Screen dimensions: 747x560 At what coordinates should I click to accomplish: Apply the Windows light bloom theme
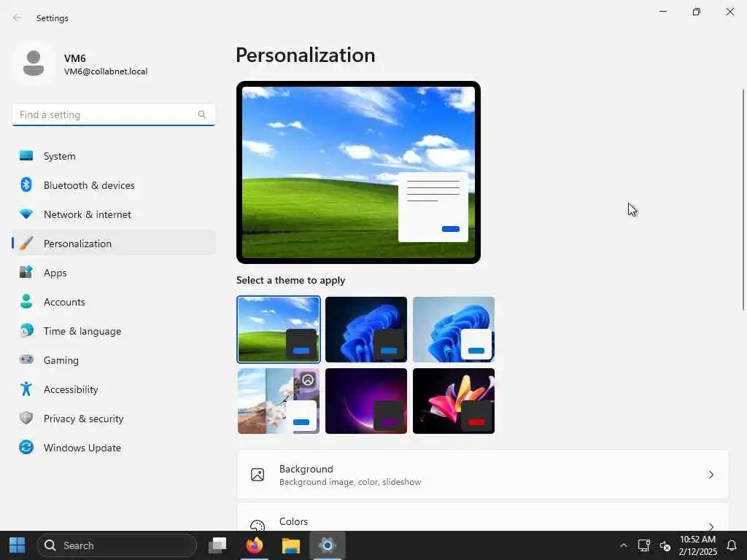pyautogui.click(x=454, y=330)
